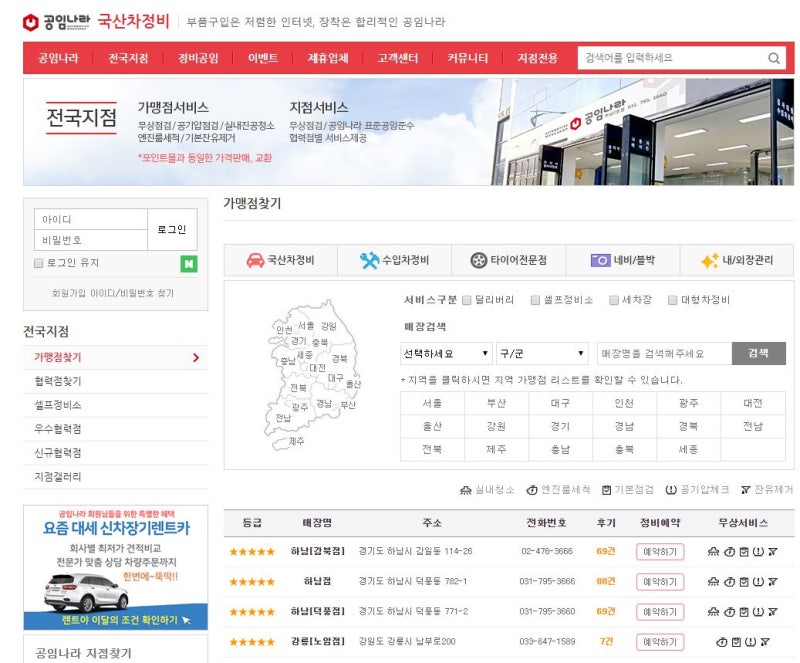Open the 고객센터 menu item
800x663 pixels.
(x=398, y=58)
